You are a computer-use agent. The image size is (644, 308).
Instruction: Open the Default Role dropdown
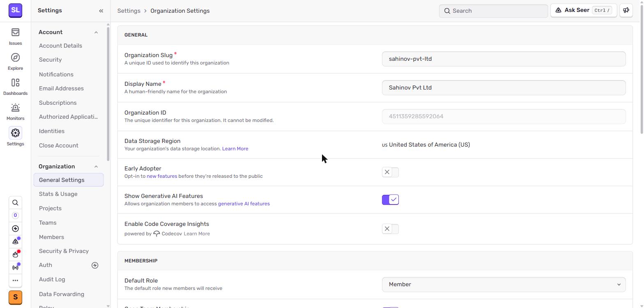click(504, 284)
